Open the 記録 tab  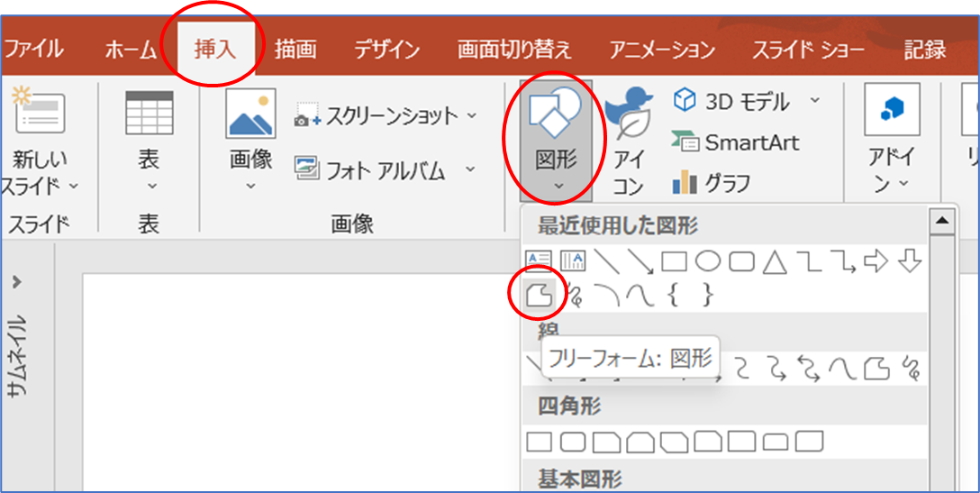(925, 49)
